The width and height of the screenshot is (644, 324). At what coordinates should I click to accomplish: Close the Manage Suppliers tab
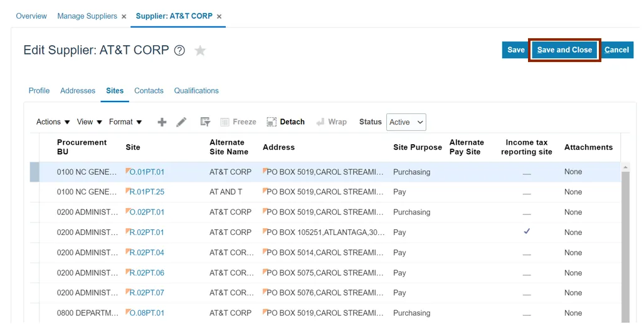tap(124, 16)
